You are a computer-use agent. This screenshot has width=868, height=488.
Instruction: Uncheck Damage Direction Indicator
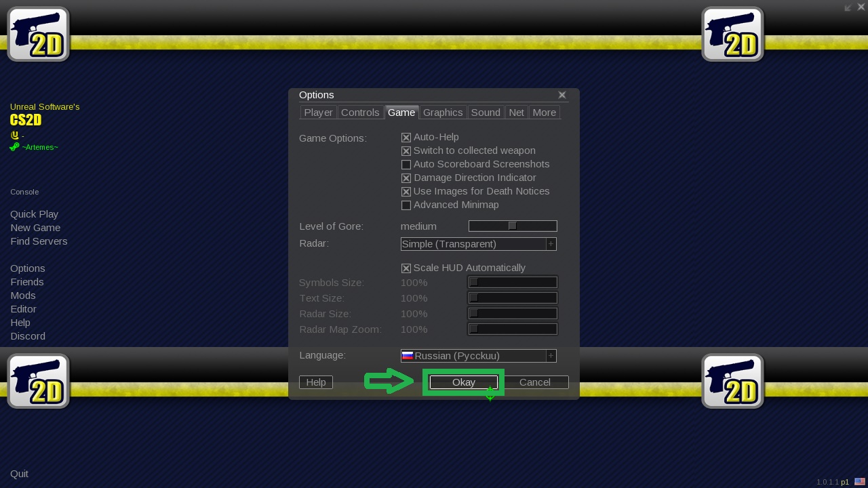coord(406,178)
